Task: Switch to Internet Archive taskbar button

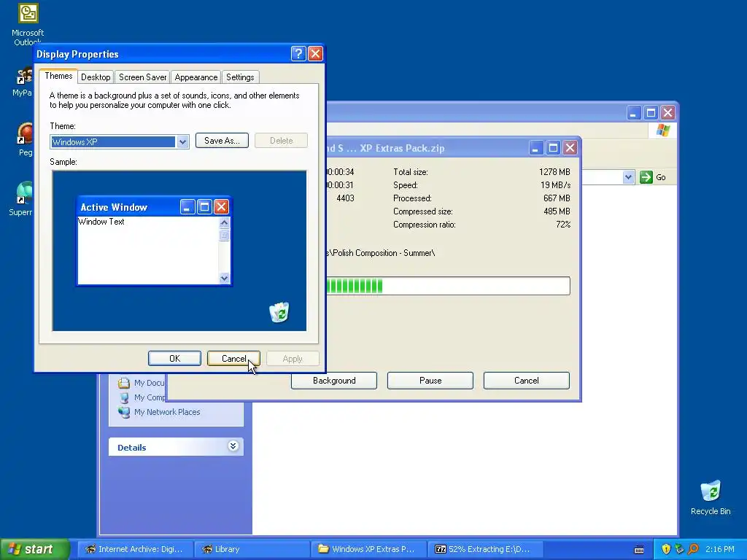Action: click(x=135, y=549)
